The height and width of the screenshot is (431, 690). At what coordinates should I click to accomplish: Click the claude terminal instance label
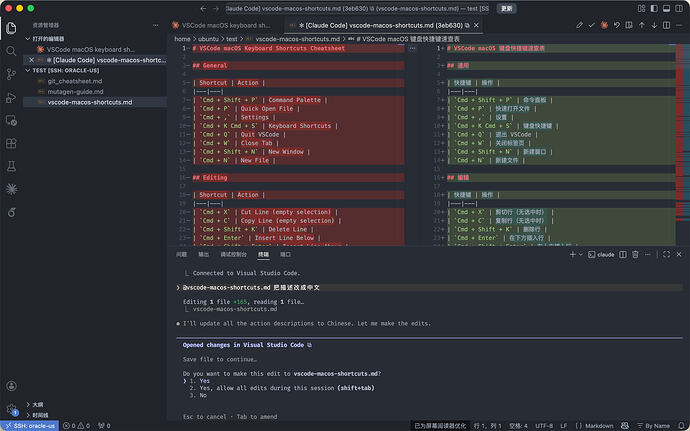(602, 254)
